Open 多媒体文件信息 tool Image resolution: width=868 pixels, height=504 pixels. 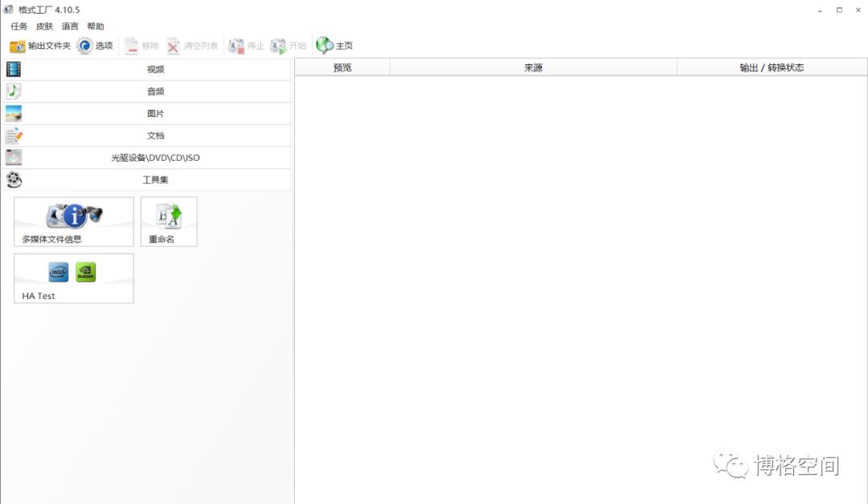pyautogui.click(x=74, y=222)
